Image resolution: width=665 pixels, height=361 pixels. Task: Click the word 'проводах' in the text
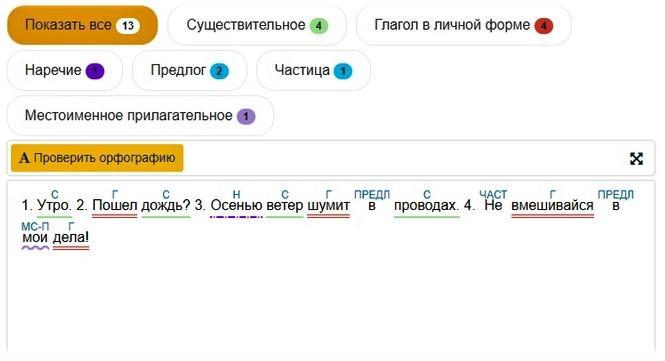426,206
